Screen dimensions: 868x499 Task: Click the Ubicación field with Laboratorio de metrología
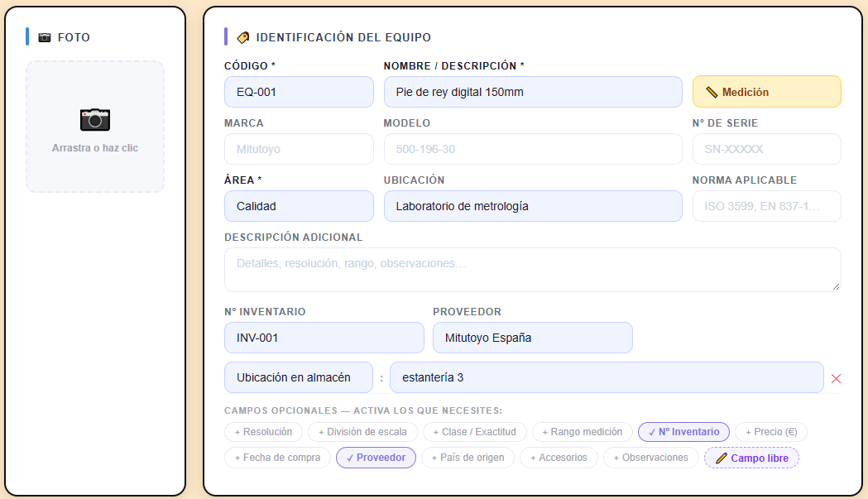[533, 206]
